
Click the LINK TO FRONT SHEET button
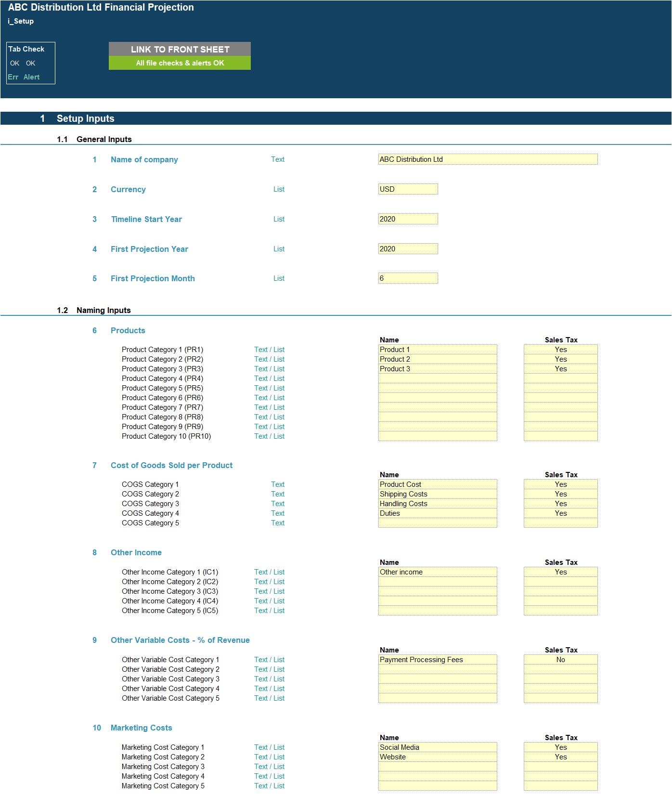pyautogui.click(x=180, y=49)
